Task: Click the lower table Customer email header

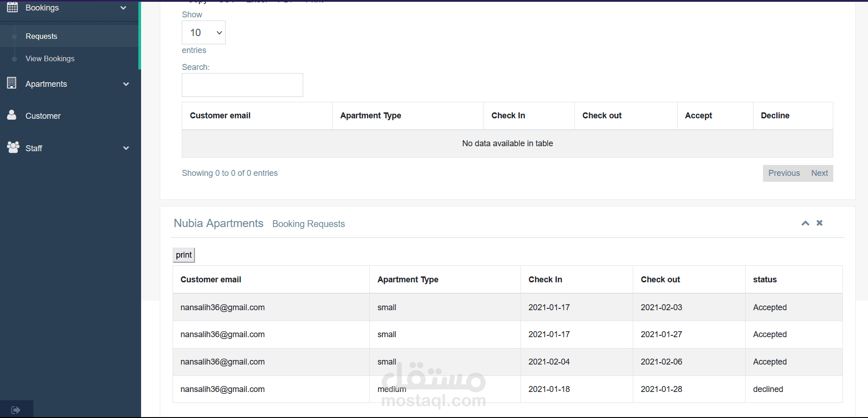Action: click(271, 280)
